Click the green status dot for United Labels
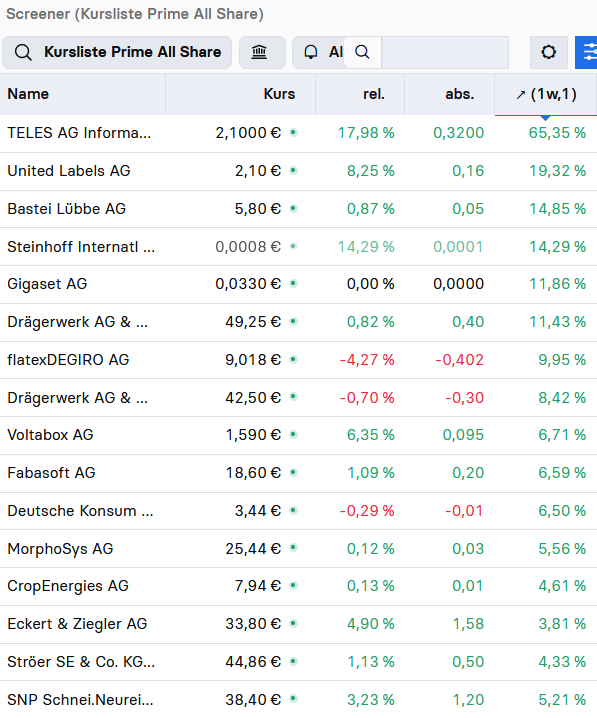 point(293,171)
